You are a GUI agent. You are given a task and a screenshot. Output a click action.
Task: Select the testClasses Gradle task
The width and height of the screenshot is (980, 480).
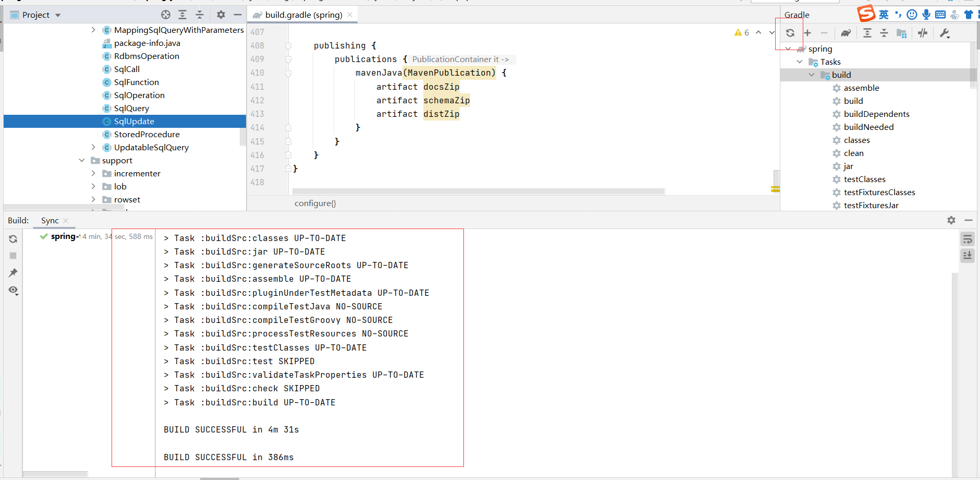tap(864, 179)
